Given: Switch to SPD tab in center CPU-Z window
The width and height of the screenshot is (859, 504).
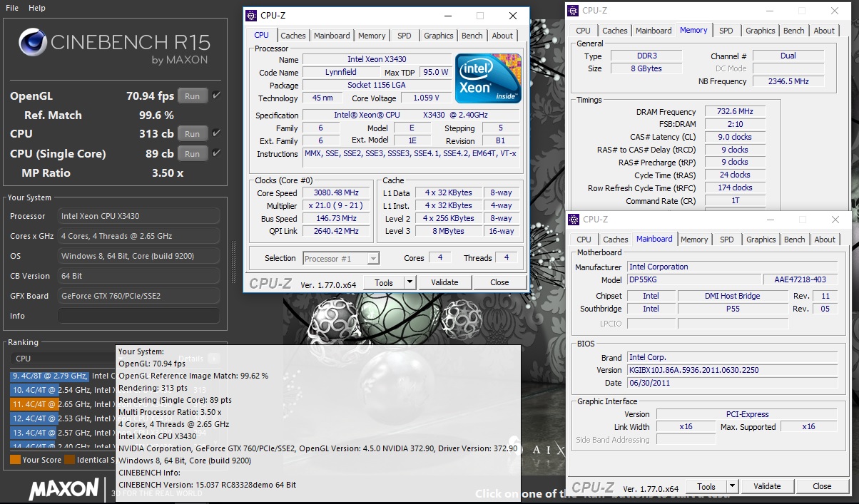Looking at the screenshot, I should pyautogui.click(x=405, y=36).
